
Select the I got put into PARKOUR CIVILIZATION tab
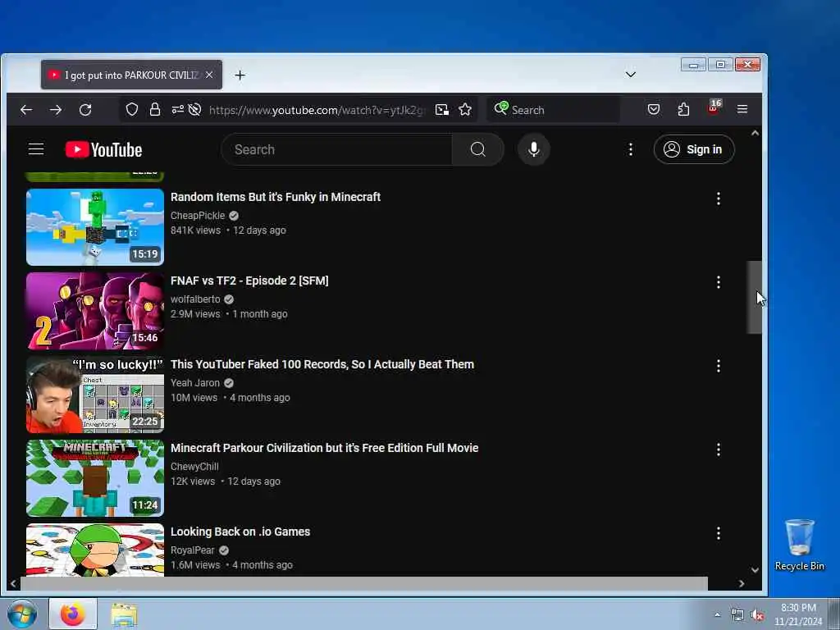point(131,75)
